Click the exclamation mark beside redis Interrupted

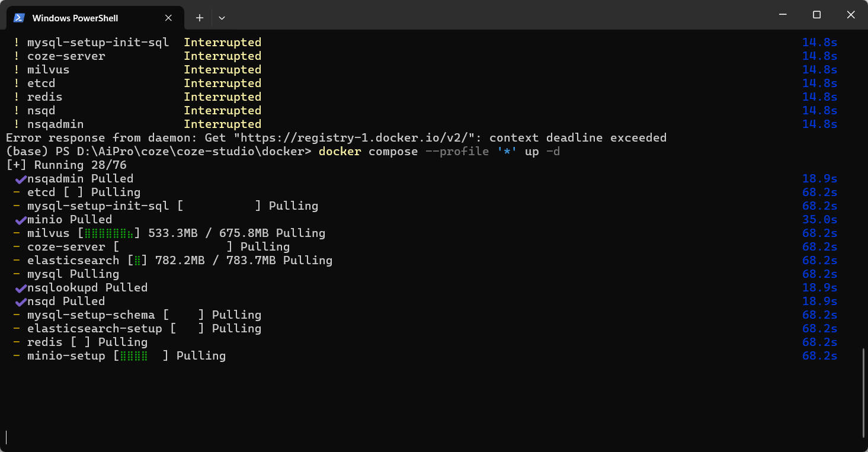point(17,97)
